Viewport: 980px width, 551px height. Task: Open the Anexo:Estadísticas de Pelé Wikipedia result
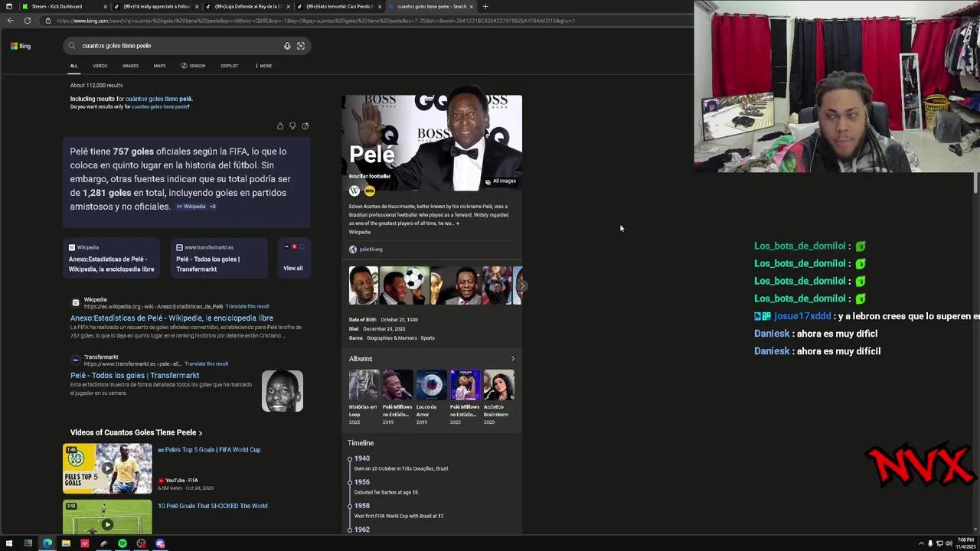coord(171,318)
